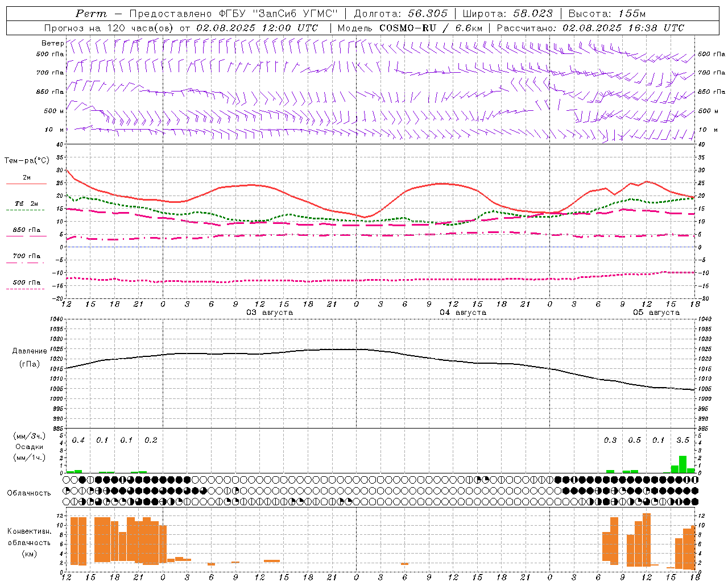Click "Рассчитано: 02.08.2025 16:38 UTC" text
728x582 pixels.
tap(591, 28)
